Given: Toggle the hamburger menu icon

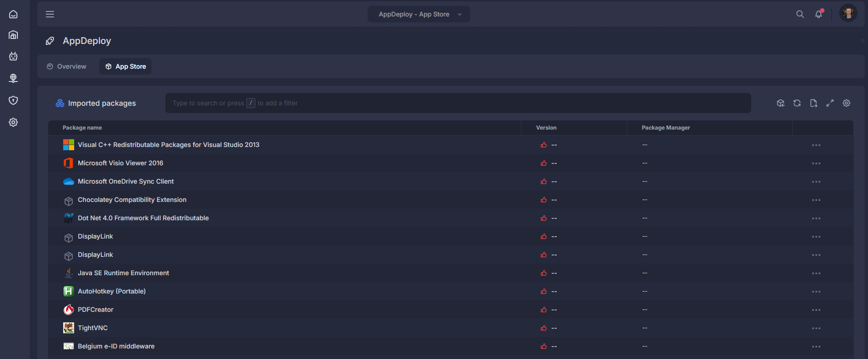Looking at the screenshot, I should point(50,14).
